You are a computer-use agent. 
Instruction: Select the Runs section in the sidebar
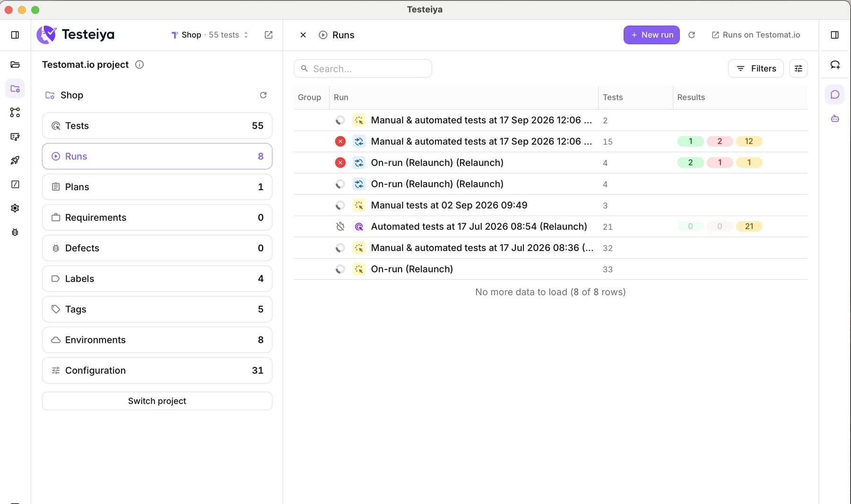pos(157,156)
